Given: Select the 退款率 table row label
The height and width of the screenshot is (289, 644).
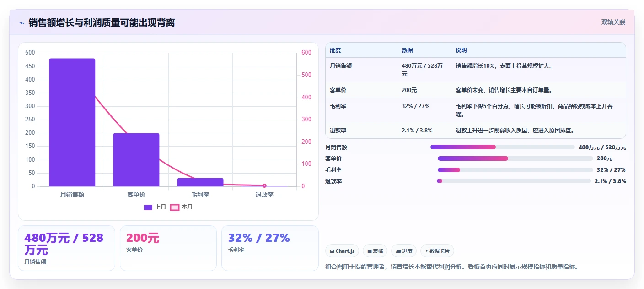Looking at the screenshot, I should (338, 131).
